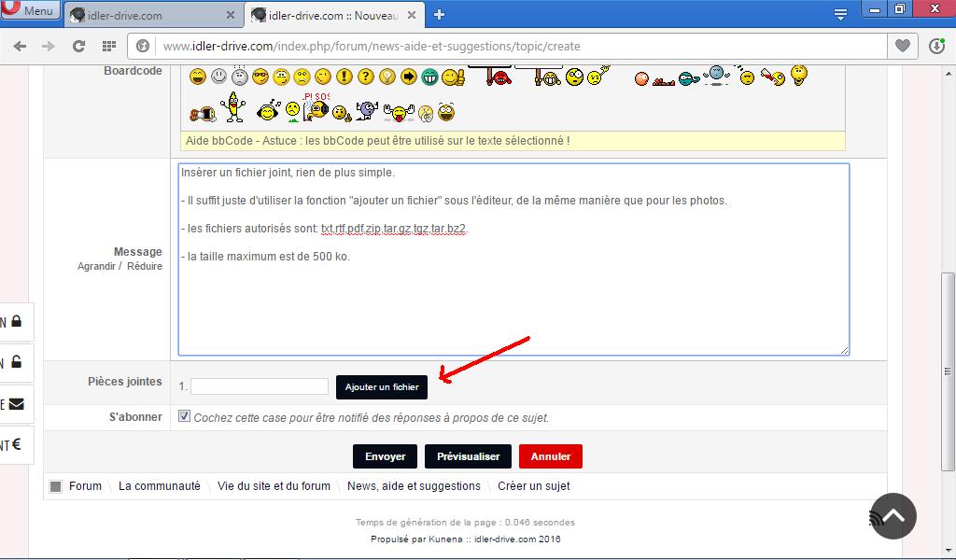
Task: Reload the page
Action: pos(78,46)
